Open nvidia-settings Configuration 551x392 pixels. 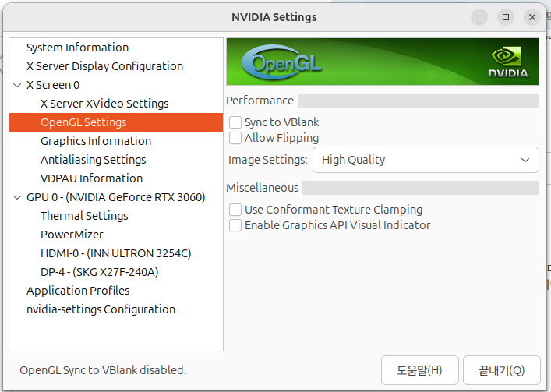pyautogui.click(x=101, y=309)
